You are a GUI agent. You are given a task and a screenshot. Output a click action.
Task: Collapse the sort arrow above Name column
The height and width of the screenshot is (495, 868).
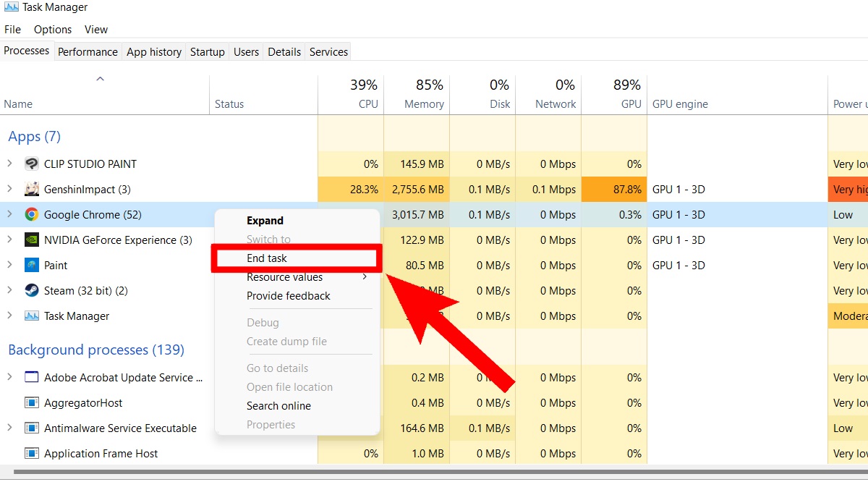101,78
